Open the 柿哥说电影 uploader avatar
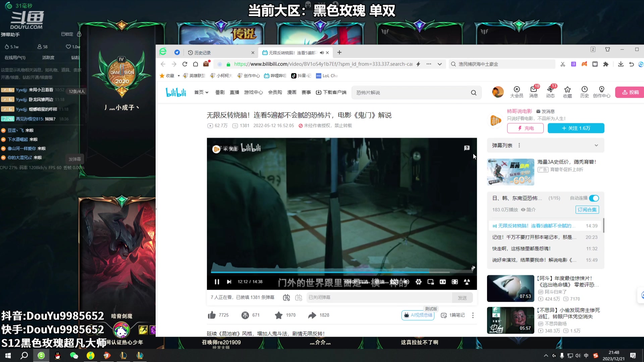Screen dimensions: 644x362 click(x=495, y=120)
